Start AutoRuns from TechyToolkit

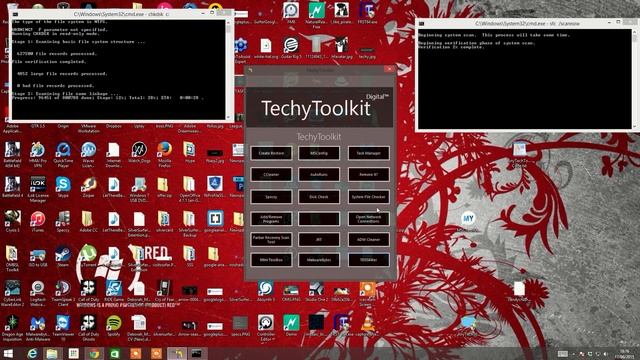coord(319,175)
